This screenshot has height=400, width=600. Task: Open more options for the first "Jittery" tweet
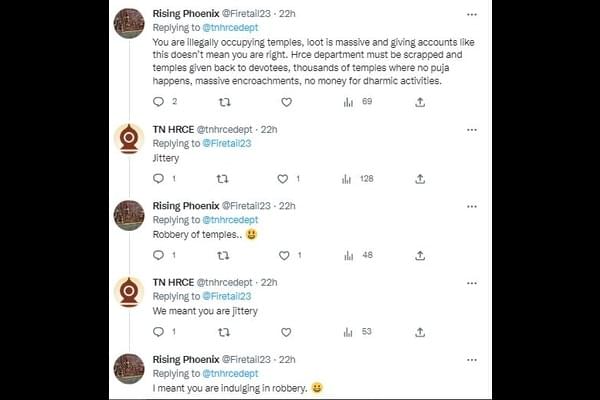tap(472, 129)
